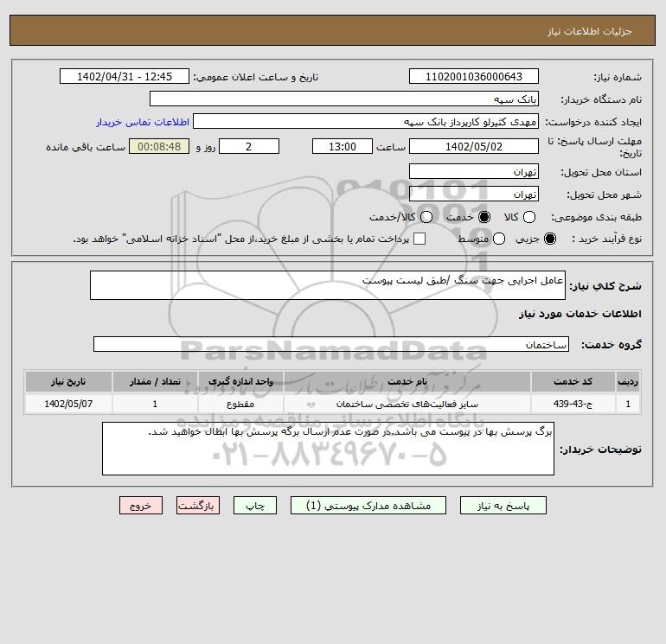Click the delivery city field تهران
666x644 pixels.
click(474, 194)
